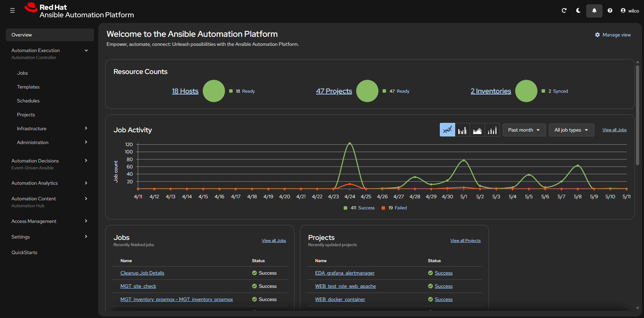Viewport: 644px width, 318px height.
Task: Select Overview in the sidebar
Action: (x=50, y=35)
